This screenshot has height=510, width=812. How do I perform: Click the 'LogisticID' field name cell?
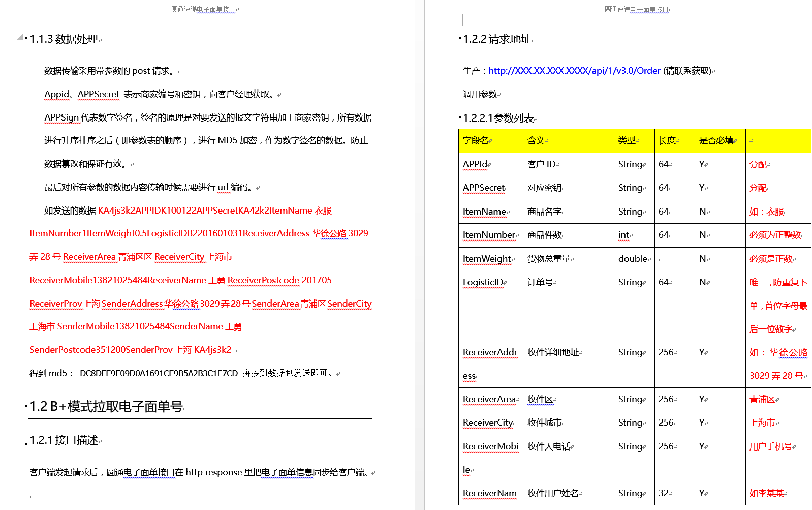click(491, 306)
